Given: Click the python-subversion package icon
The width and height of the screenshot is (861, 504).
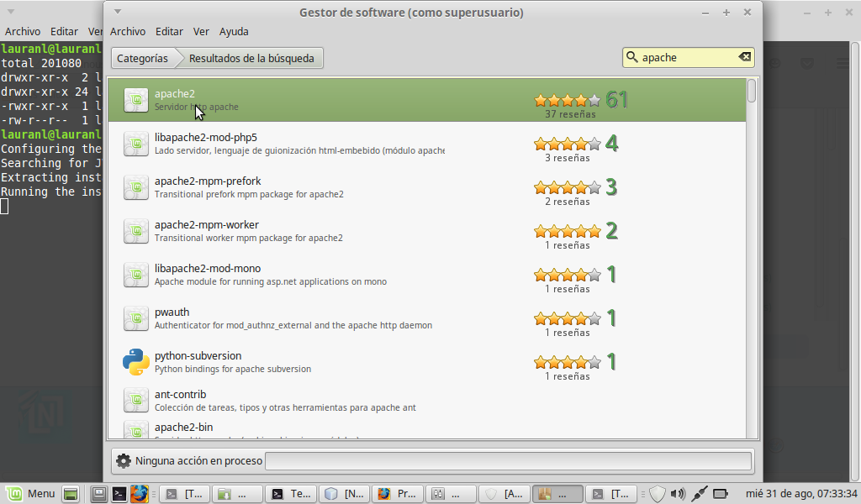Looking at the screenshot, I should point(136,362).
